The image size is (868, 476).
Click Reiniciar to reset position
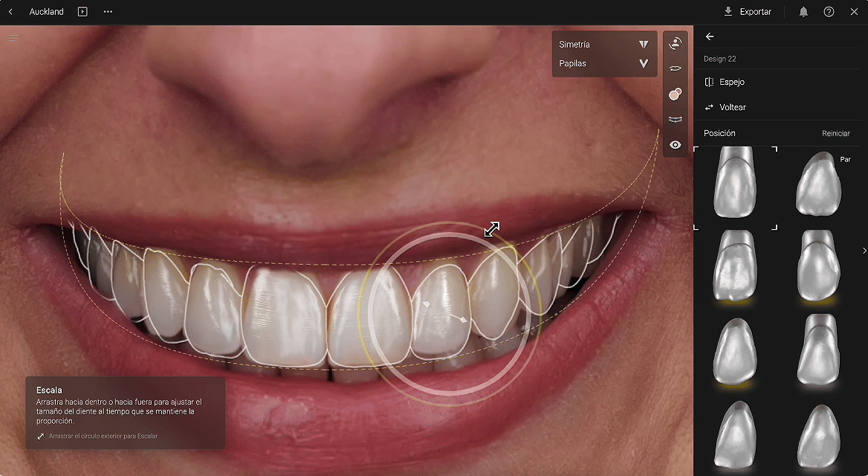[836, 134]
